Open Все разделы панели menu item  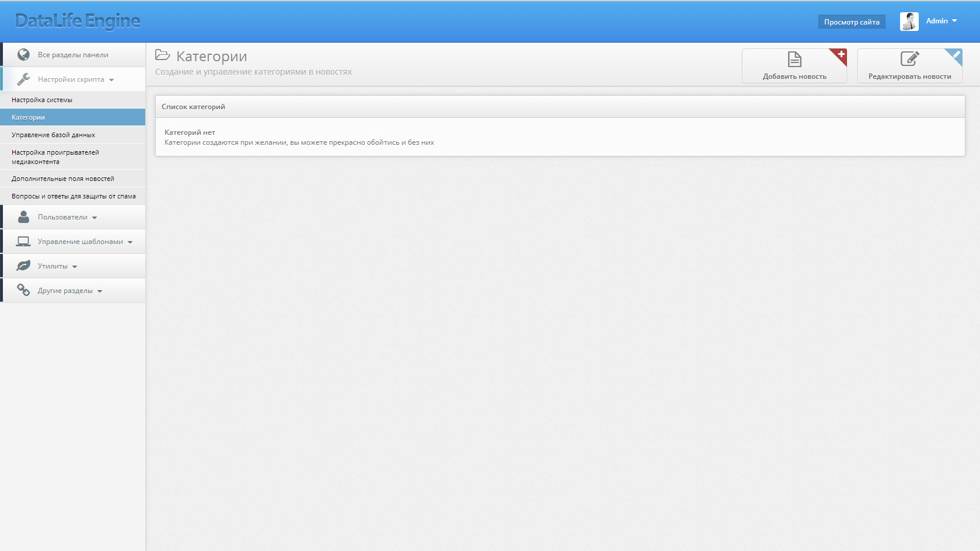point(73,54)
